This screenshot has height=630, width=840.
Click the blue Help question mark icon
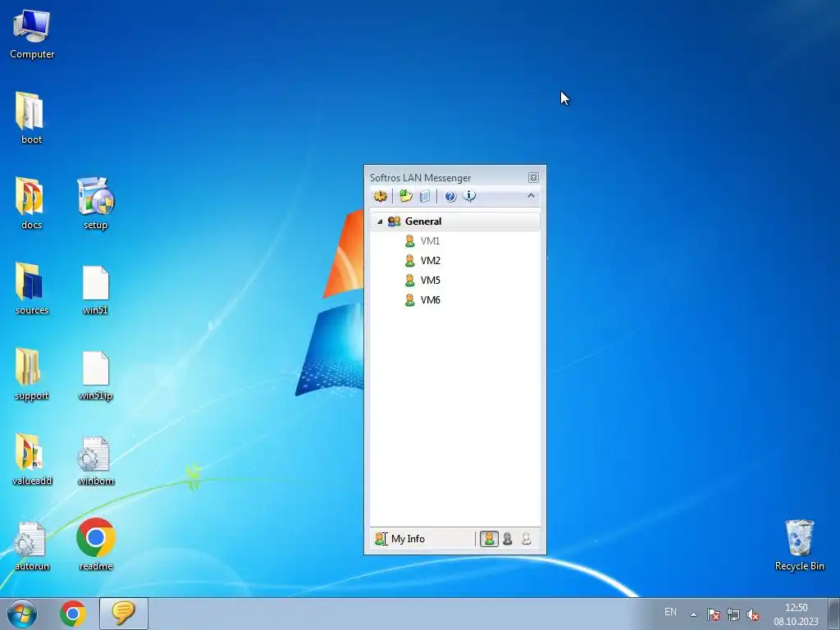click(x=450, y=197)
